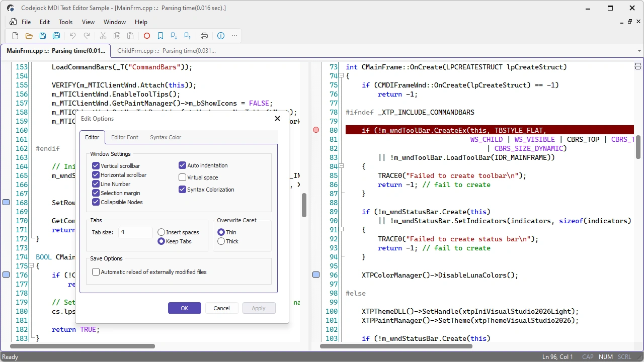644x362 pixels.
Task: Collapse the code node at line 74
Action: [341, 76]
